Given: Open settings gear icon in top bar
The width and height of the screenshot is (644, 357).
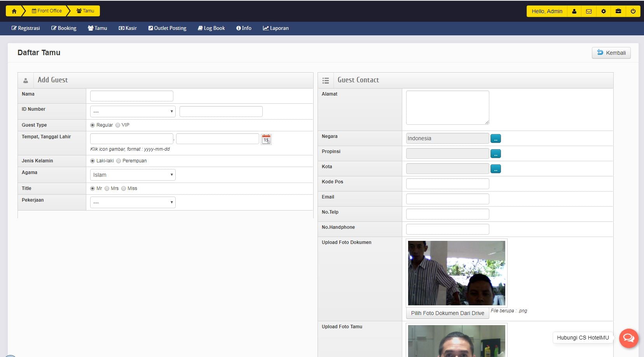Looking at the screenshot, I should point(604,11).
